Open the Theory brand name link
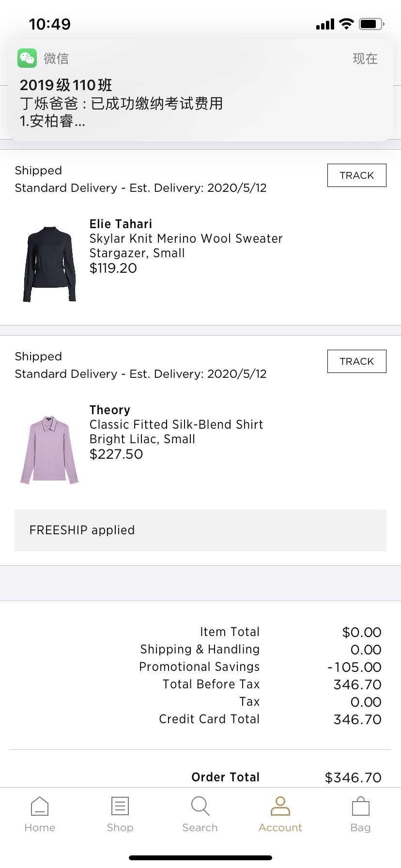 pyautogui.click(x=110, y=410)
